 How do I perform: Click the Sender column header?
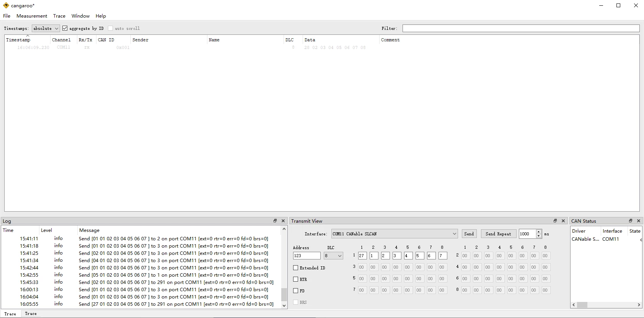169,40
